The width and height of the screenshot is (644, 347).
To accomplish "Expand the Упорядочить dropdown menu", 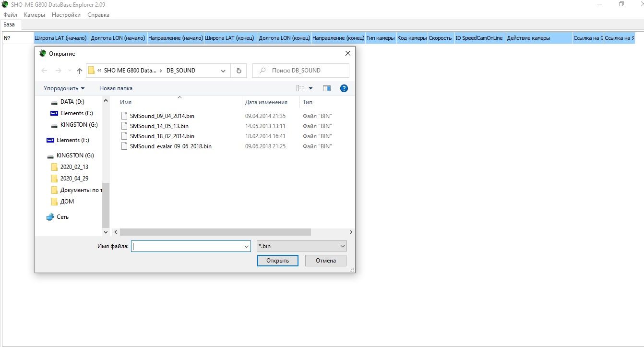I will point(64,88).
